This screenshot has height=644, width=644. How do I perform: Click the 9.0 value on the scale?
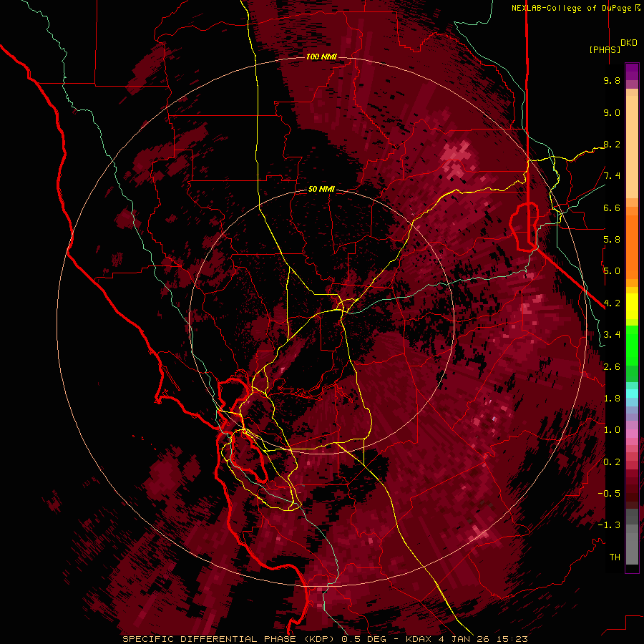click(612, 112)
